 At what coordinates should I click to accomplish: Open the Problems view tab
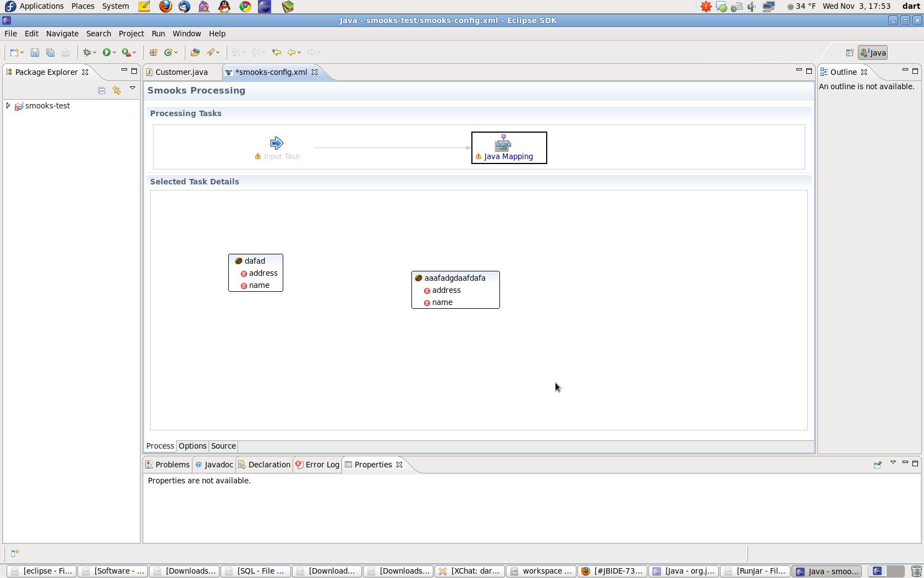point(167,465)
